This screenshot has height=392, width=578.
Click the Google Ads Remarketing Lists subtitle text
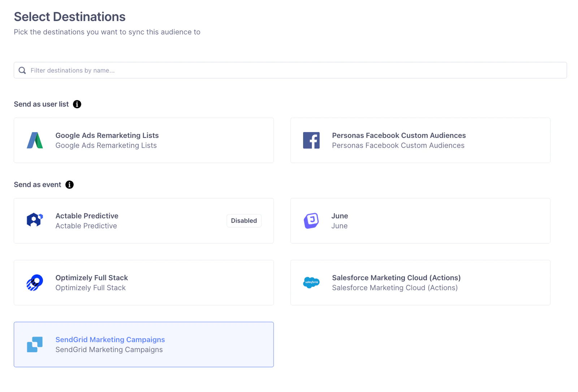[x=106, y=145]
